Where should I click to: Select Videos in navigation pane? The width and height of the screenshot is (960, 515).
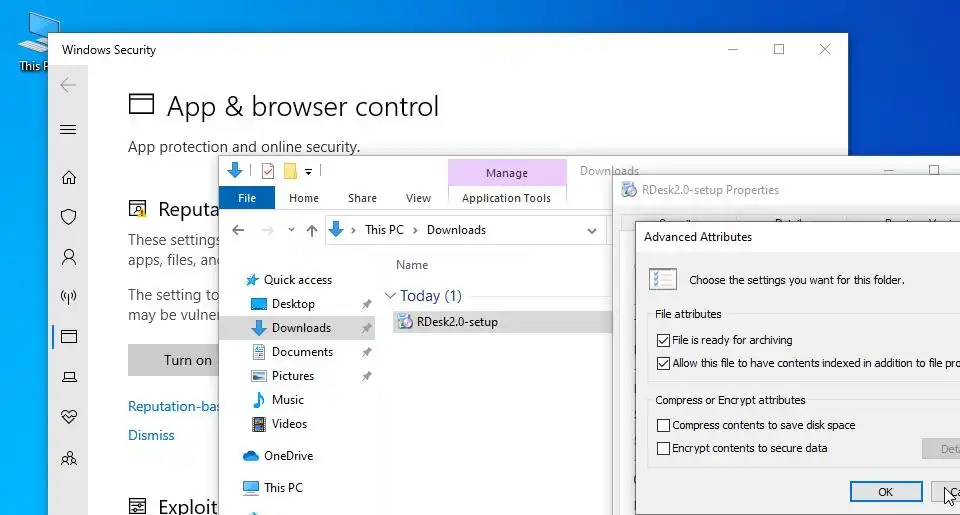[x=289, y=423]
